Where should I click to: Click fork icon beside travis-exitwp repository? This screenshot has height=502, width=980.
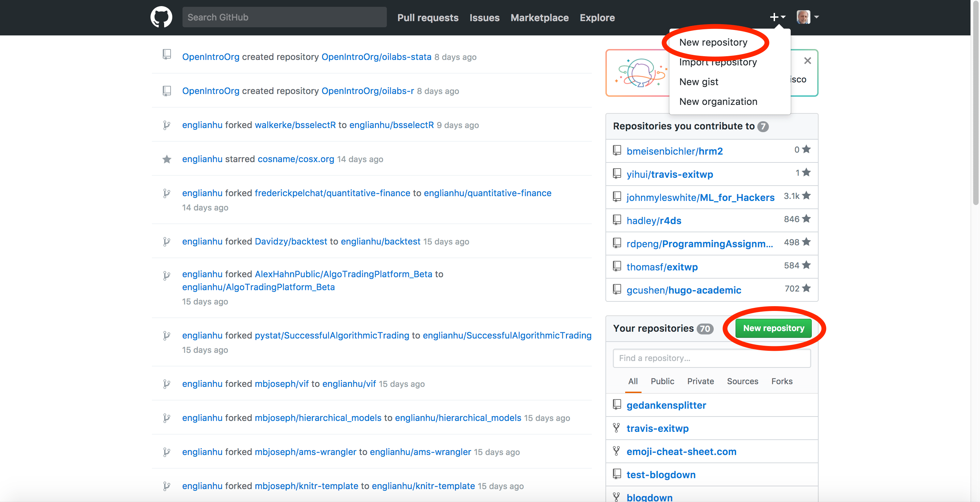point(617,428)
